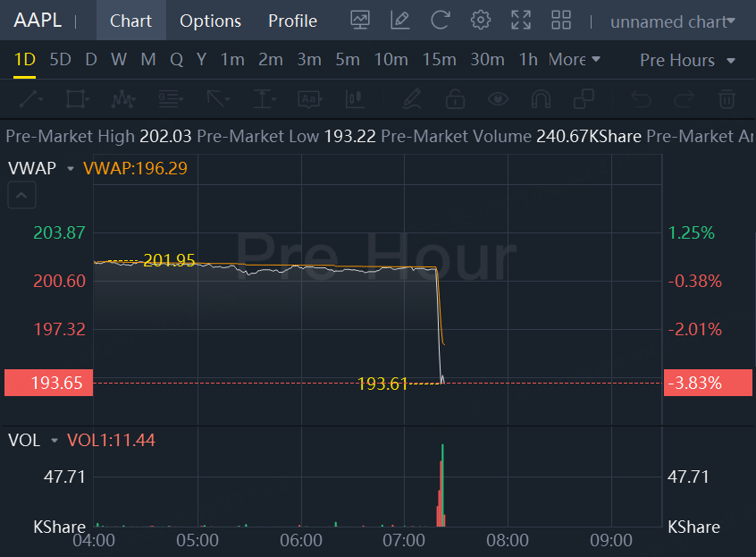
Task: Select the magnet snap tool
Action: coord(541,98)
